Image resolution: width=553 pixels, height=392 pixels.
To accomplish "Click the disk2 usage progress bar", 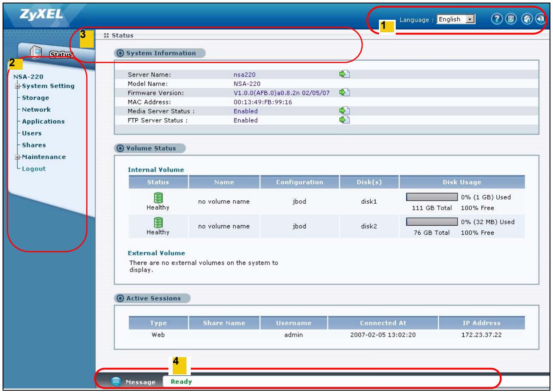I will (x=432, y=222).
